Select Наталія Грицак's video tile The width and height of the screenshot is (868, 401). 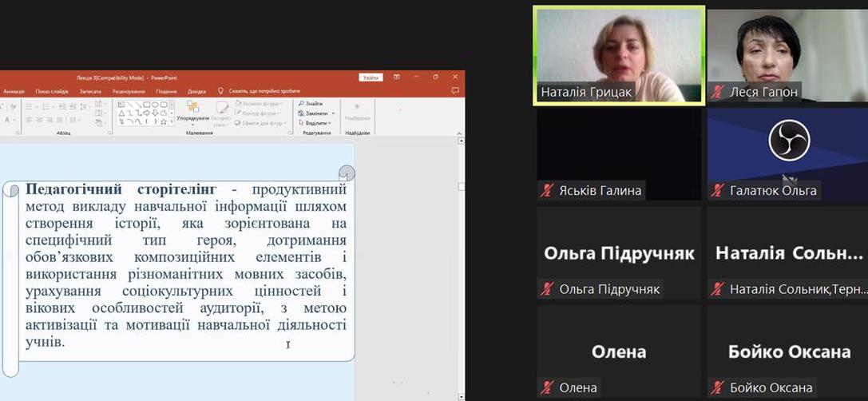619,55
